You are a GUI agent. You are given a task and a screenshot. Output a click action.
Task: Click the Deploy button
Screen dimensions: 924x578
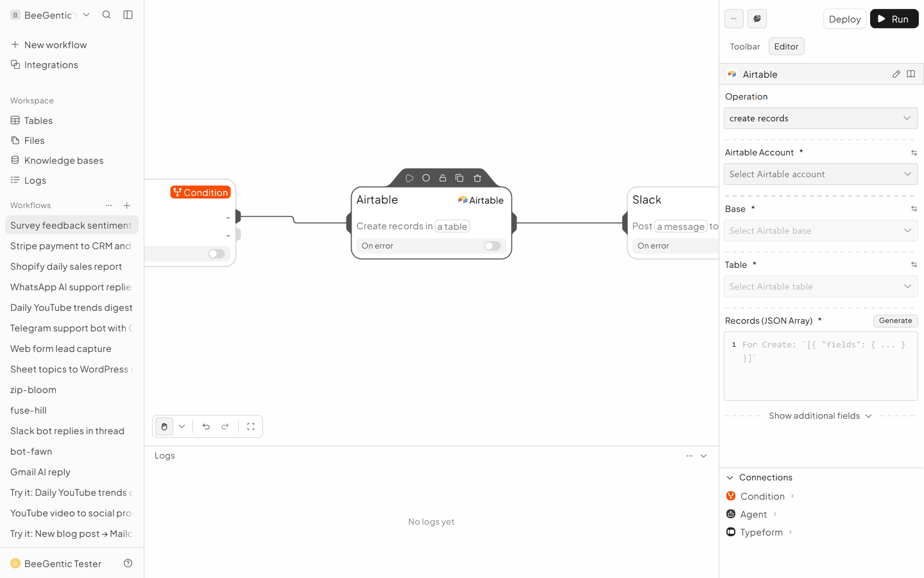(x=844, y=19)
